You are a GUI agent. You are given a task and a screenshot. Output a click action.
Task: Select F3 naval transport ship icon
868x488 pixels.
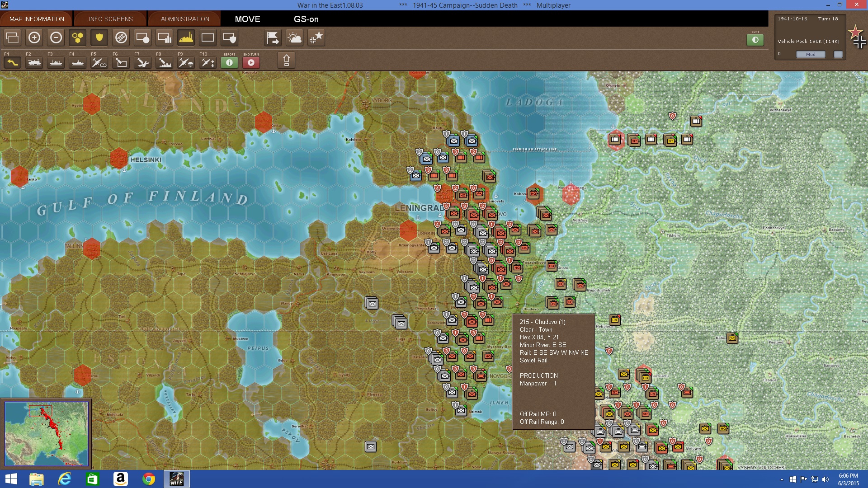point(56,62)
